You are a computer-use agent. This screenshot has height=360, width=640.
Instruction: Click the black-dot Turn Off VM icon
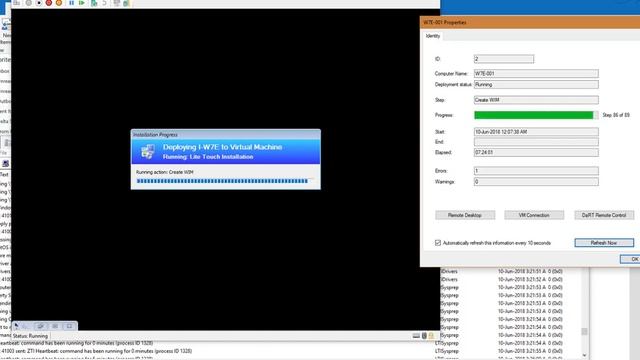pyautogui.click(x=39, y=3)
